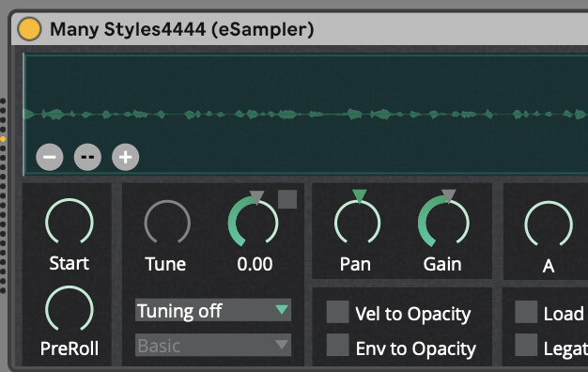Screen dimensions: 588x372
Task: Toggle the Load checkbox
Action: [526, 312]
